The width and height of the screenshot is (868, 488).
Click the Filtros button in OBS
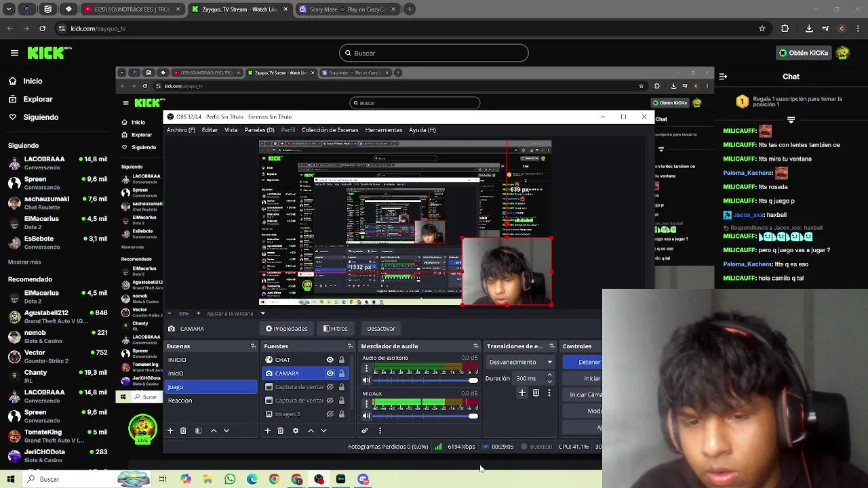pyautogui.click(x=335, y=329)
